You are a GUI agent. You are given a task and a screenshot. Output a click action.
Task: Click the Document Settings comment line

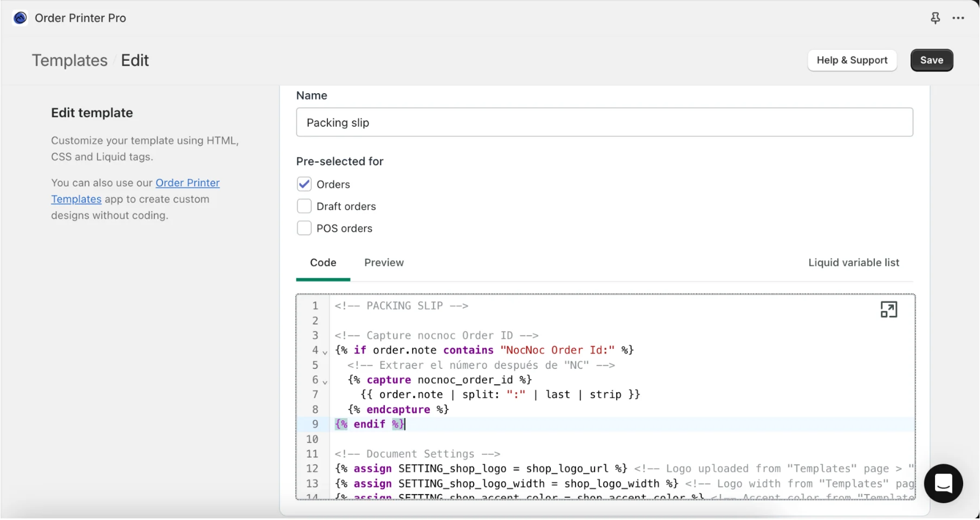pos(417,454)
